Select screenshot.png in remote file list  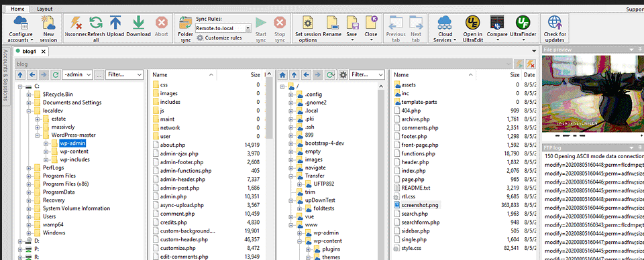[417, 204]
